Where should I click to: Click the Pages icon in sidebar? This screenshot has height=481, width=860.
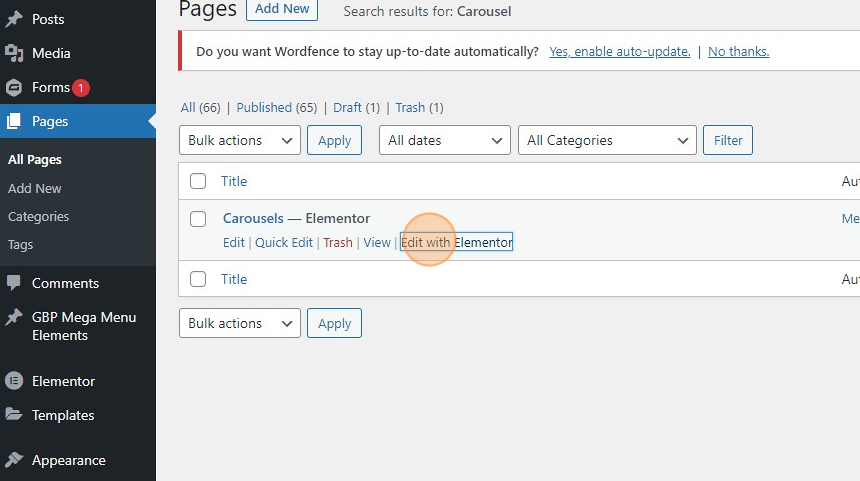click(x=14, y=121)
